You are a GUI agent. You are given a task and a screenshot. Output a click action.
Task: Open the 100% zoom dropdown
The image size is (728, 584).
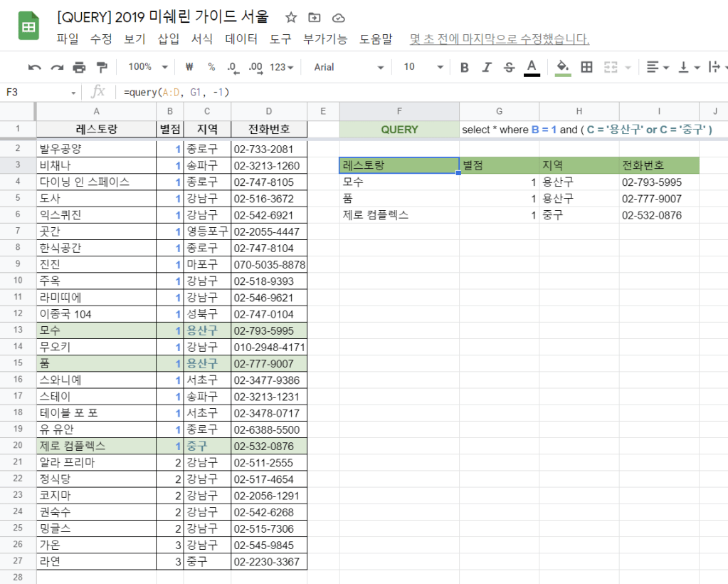[x=147, y=67]
